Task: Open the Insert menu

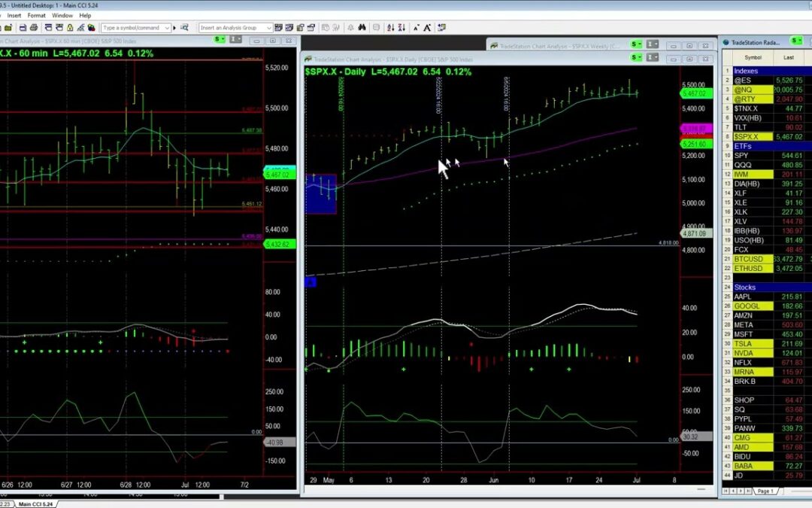Action: pyautogui.click(x=14, y=16)
